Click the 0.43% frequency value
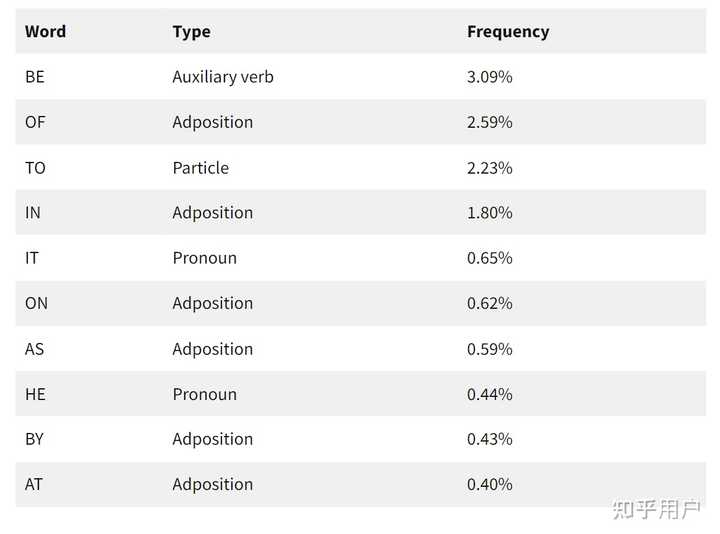The height and width of the screenshot is (534, 720). [x=489, y=439]
